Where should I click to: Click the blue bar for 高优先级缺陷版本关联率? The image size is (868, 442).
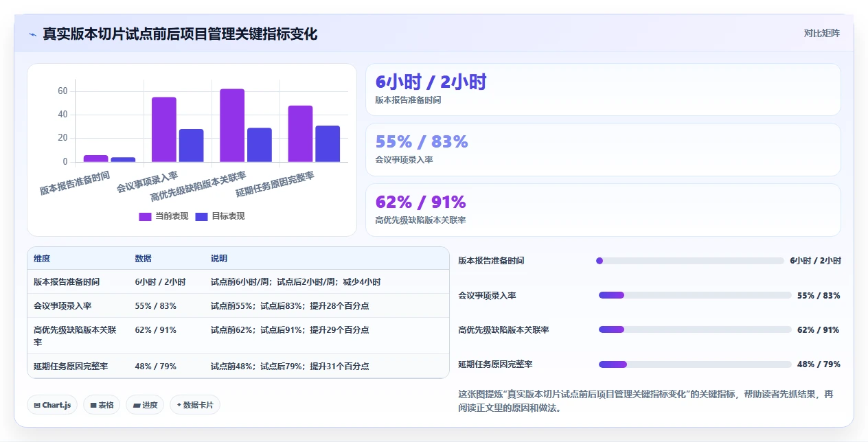point(260,145)
